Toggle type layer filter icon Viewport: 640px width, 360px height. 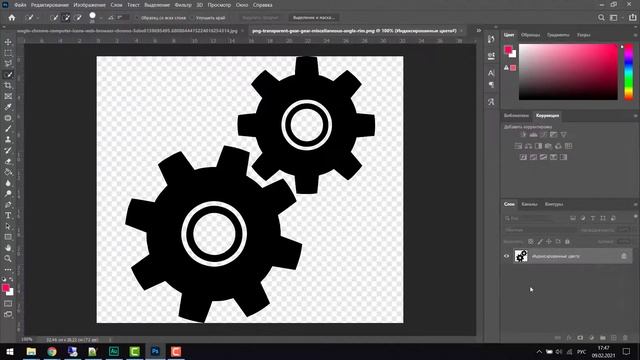[x=593, y=218]
